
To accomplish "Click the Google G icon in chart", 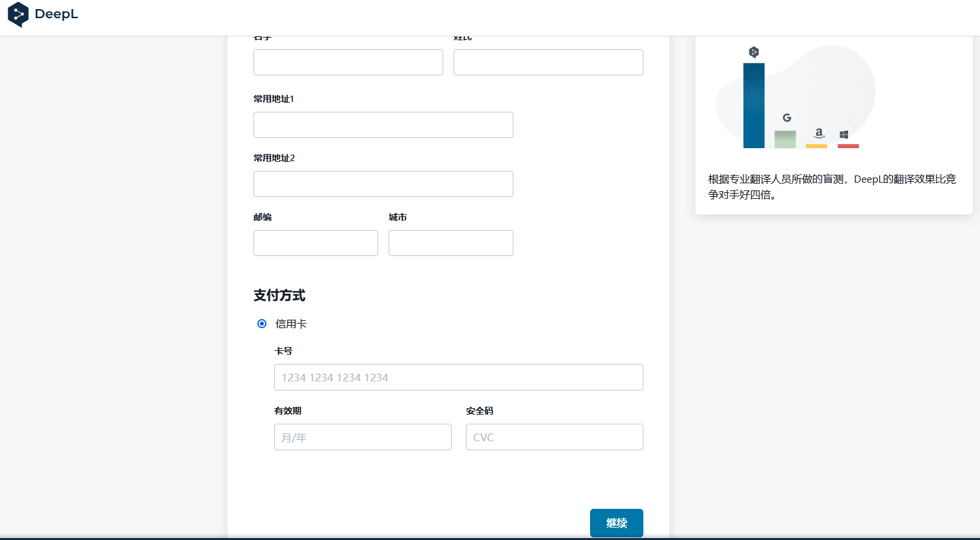I will pyautogui.click(x=786, y=118).
